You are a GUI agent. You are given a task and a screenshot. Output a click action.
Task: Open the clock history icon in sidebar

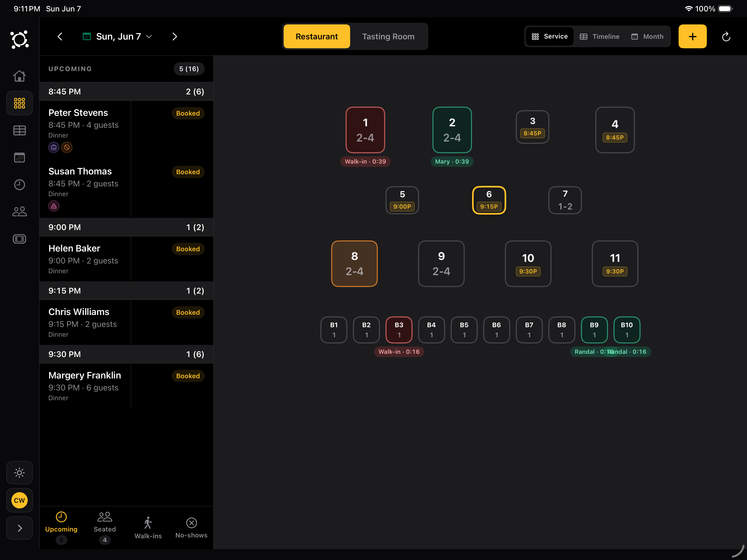(19, 185)
